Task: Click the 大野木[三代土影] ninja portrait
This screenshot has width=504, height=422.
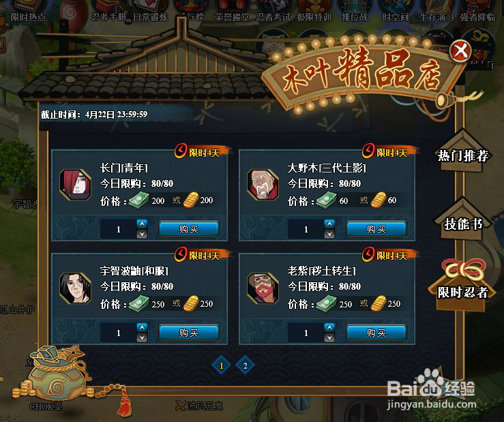Action: [x=263, y=185]
